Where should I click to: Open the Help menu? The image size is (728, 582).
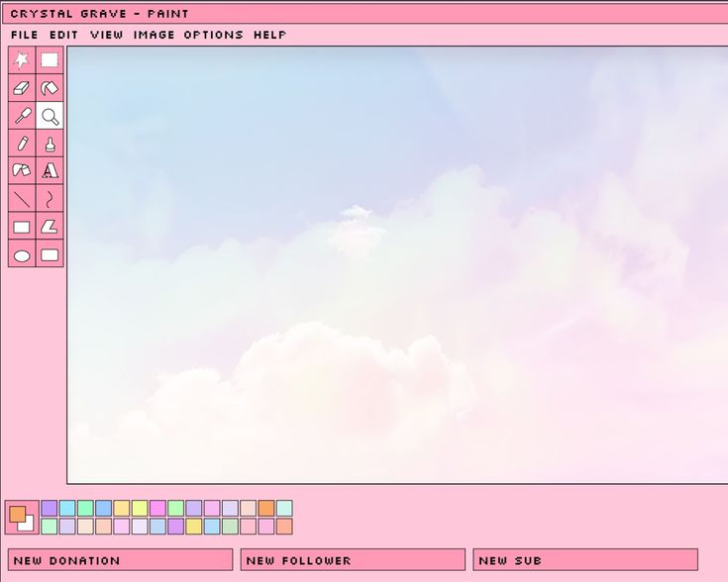(269, 35)
